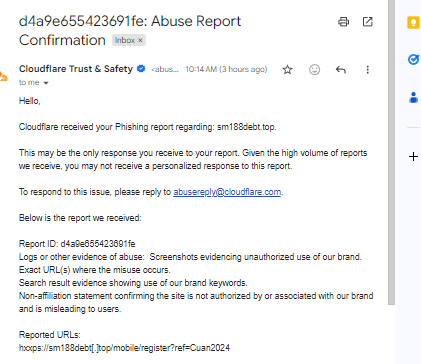Click the abusereply@cloudflare.com link
421x364 pixels.
[227, 192]
